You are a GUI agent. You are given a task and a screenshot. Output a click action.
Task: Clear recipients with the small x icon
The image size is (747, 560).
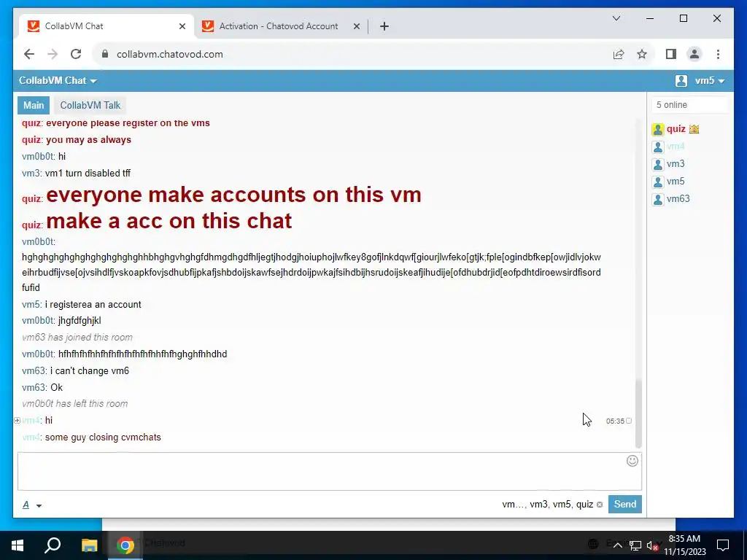600,505
